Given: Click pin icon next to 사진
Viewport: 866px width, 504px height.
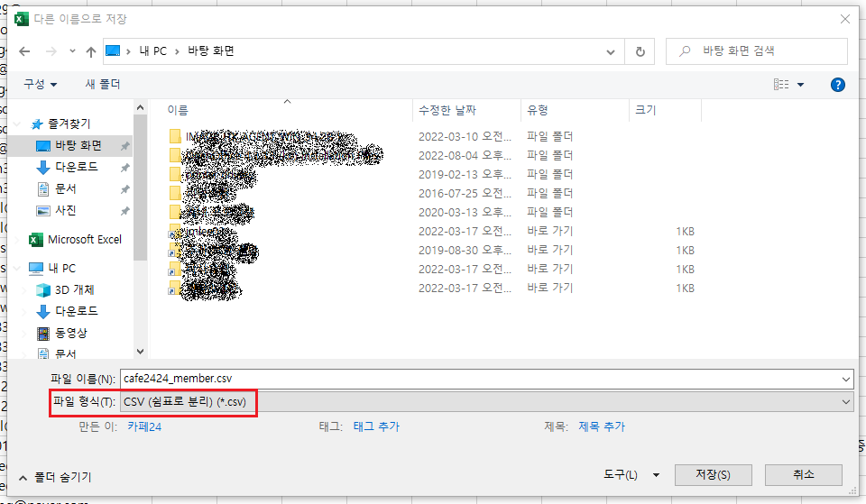Looking at the screenshot, I should pyautogui.click(x=124, y=211).
